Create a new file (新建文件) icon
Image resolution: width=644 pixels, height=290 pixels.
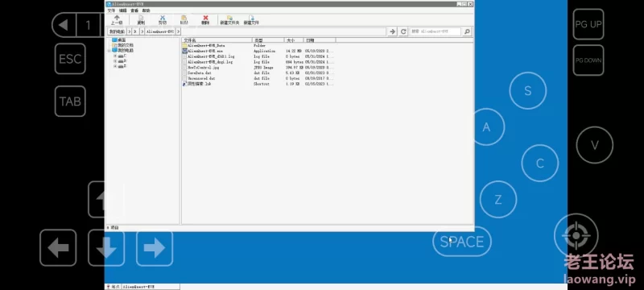(x=251, y=19)
